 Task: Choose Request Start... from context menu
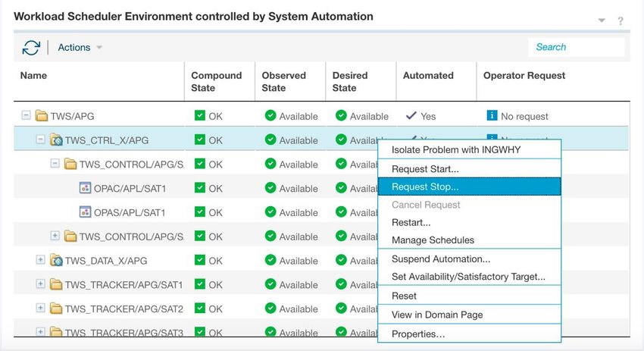[469, 169]
